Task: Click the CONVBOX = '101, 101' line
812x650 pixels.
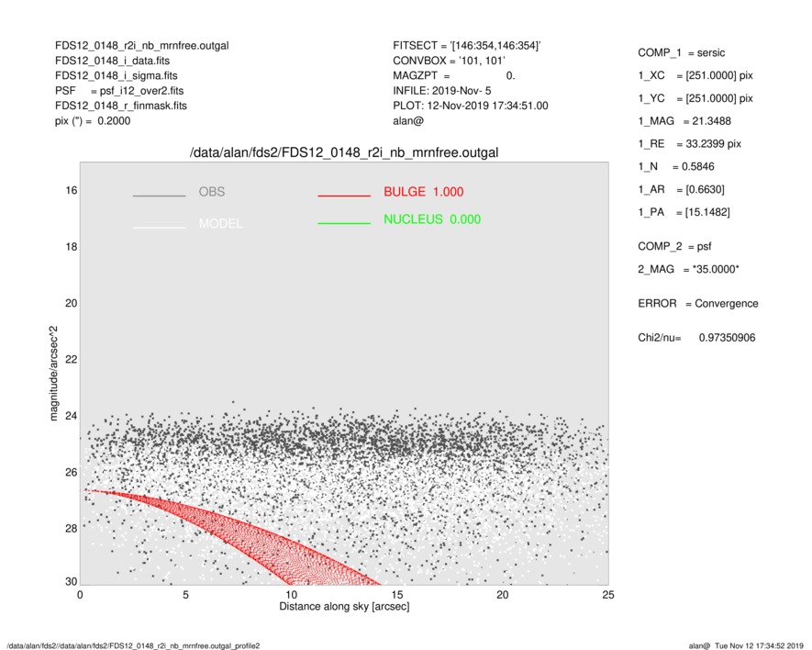Action: click(449, 61)
